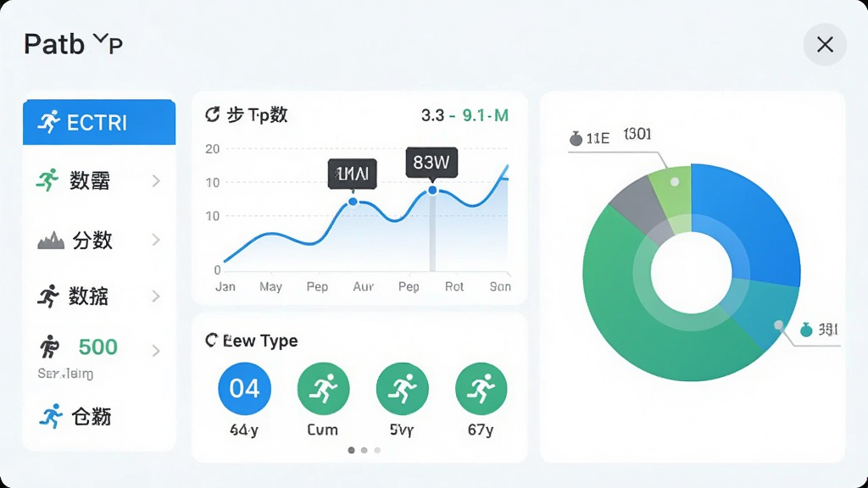The height and width of the screenshot is (488, 868).
Task: Click the runner icon beside 500
Action: coord(50,347)
